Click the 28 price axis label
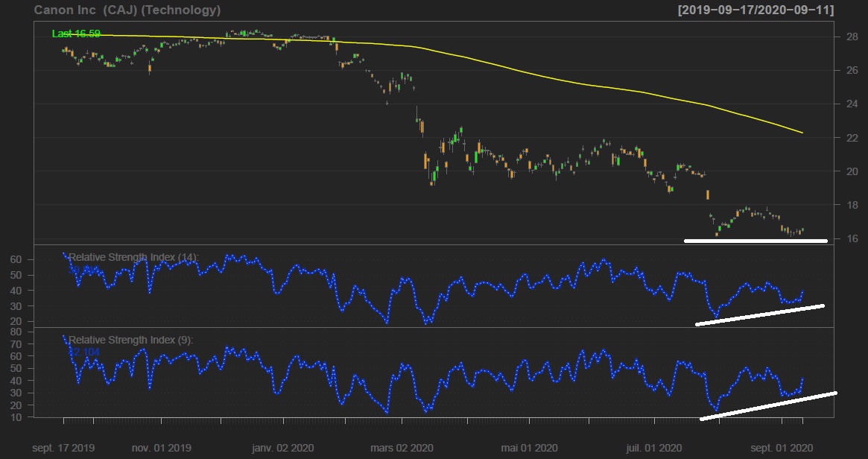Image resolution: width=868 pixels, height=459 pixels. 851,37
